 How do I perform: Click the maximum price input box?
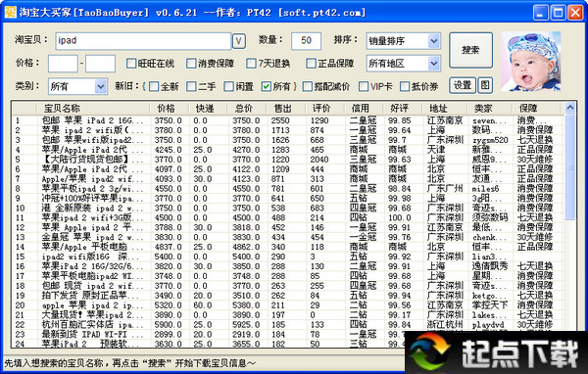(x=100, y=64)
